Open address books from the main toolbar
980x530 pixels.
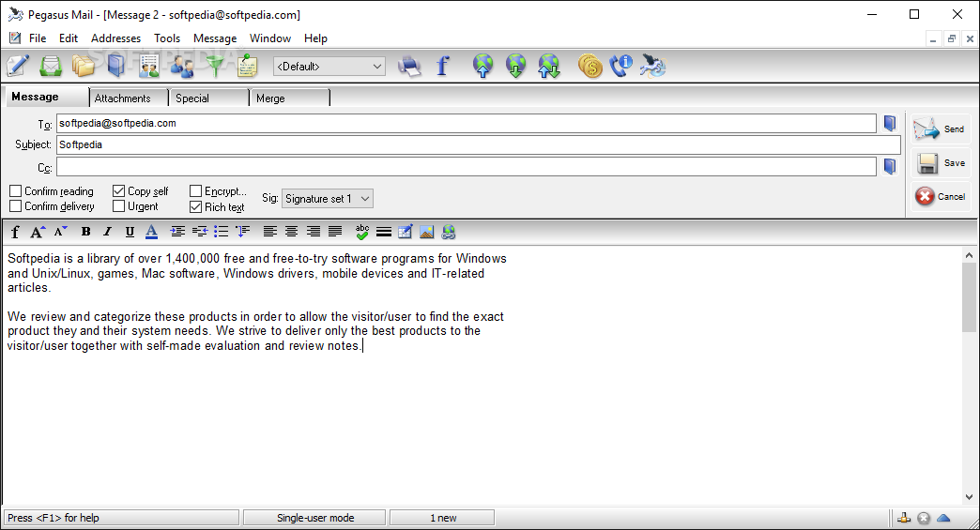(116, 66)
